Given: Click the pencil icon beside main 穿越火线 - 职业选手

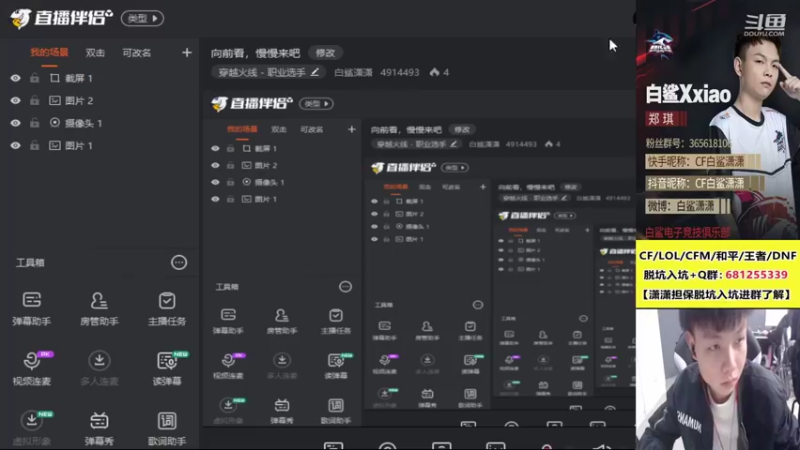Looking at the screenshot, I should tap(315, 72).
